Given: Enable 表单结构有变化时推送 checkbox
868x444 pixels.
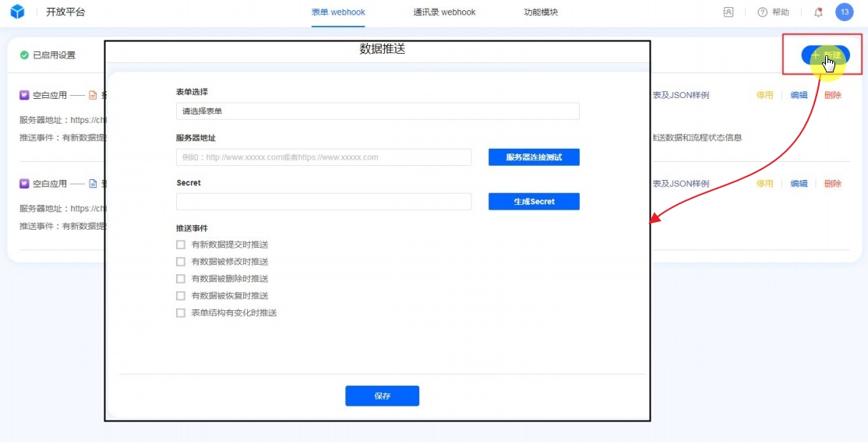Looking at the screenshot, I should (x=181, y=313).
